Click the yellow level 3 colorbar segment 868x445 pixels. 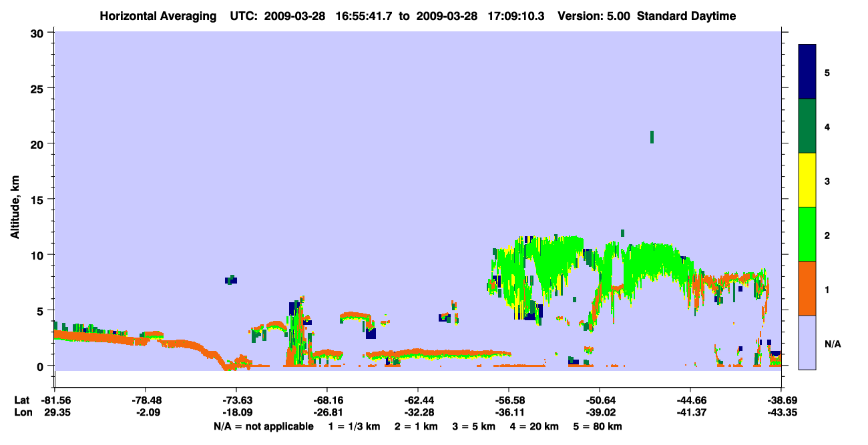[807, 180]
